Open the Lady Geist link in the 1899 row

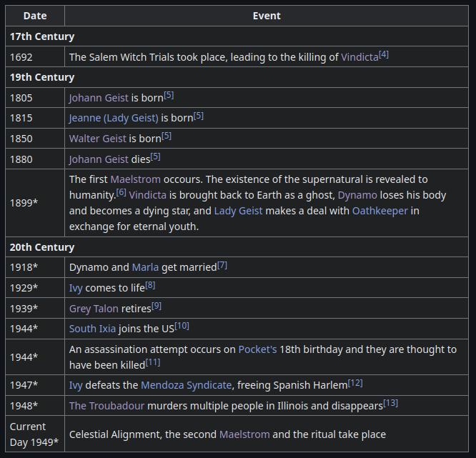pyautogui.click(x=238, y=211)
